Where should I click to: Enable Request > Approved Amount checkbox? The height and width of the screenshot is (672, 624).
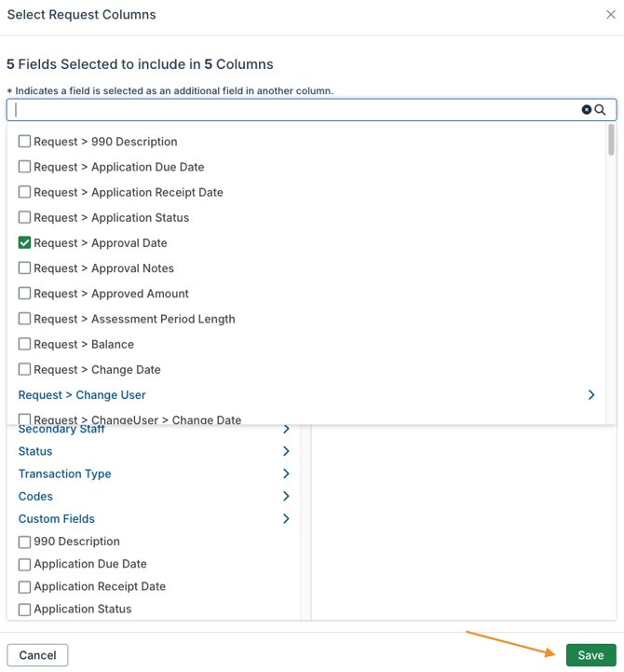tap(25, 294)
